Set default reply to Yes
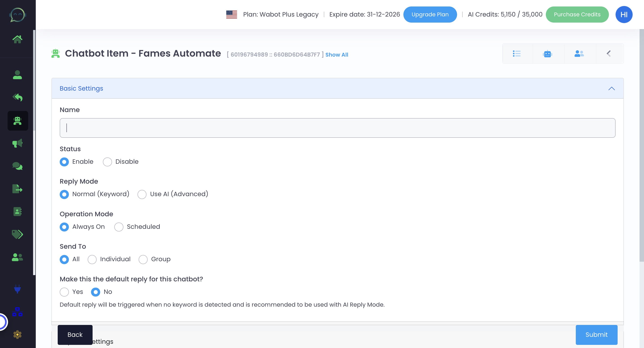This screenshot has height=348, width=644. click(x=64, y=292)
